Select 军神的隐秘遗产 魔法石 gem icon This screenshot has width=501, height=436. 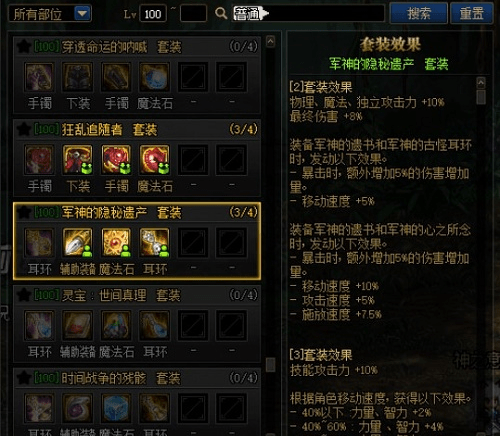116,243
